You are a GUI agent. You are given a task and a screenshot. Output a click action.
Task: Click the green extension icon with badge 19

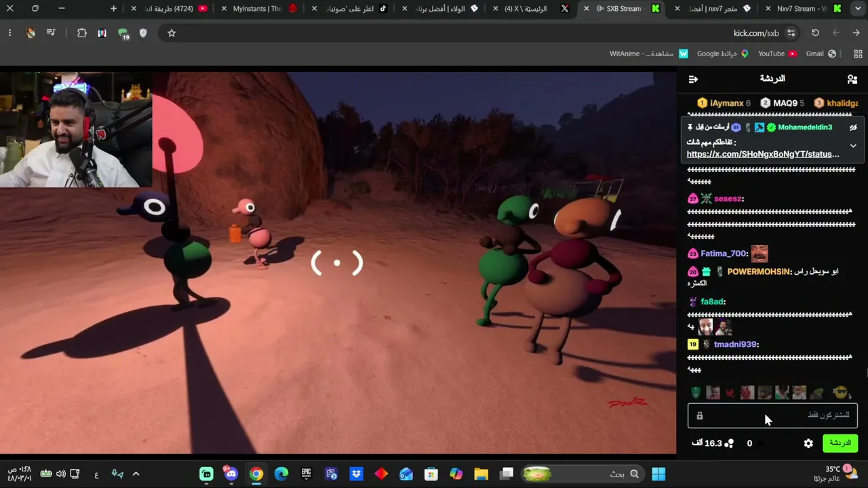click(123, 33)
